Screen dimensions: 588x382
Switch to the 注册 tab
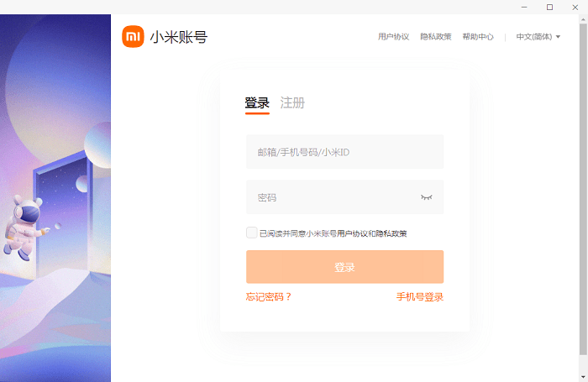pyautogui.click(x=292, y=103)
